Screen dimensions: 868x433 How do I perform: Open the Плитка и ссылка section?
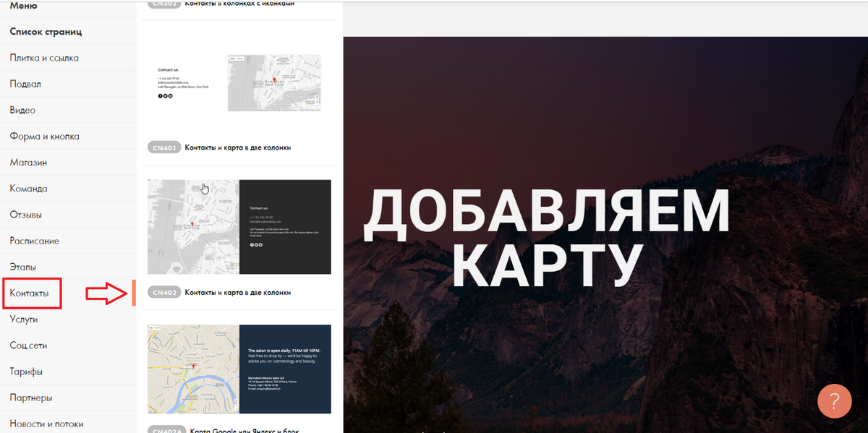click(x=46, y=58)
